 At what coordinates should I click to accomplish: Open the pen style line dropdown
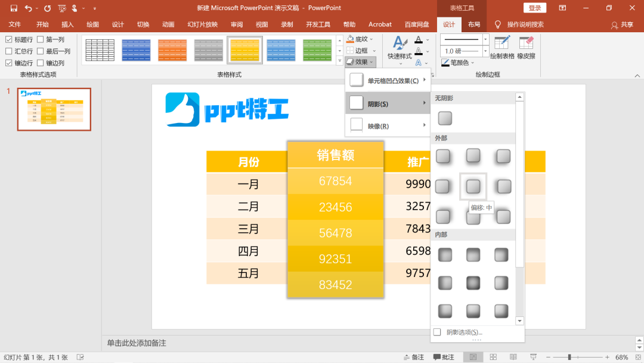tap(485, 39)
